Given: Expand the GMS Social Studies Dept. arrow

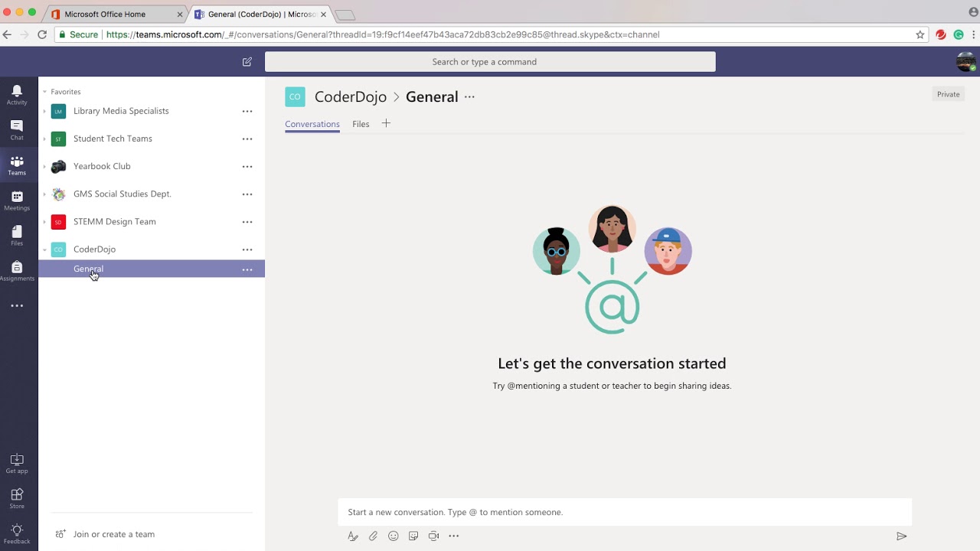Looking at the screenshot, I should (44, 194).
